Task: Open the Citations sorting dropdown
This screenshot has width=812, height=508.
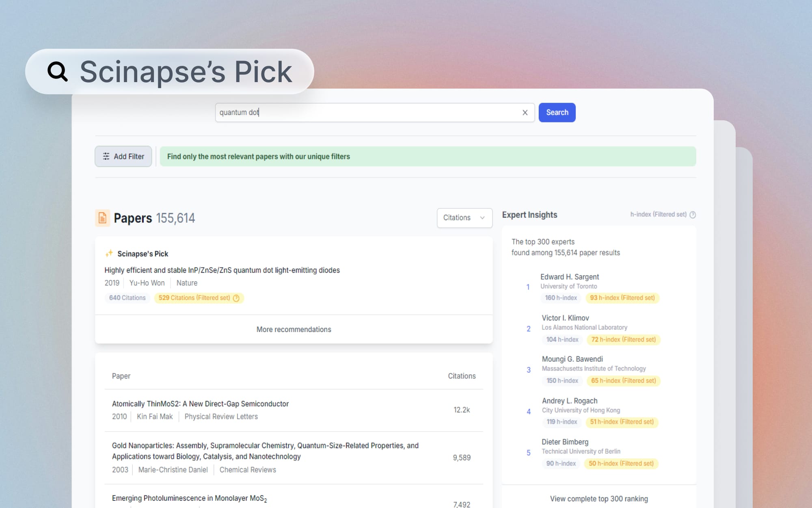Action: click(x=464, y=218)
